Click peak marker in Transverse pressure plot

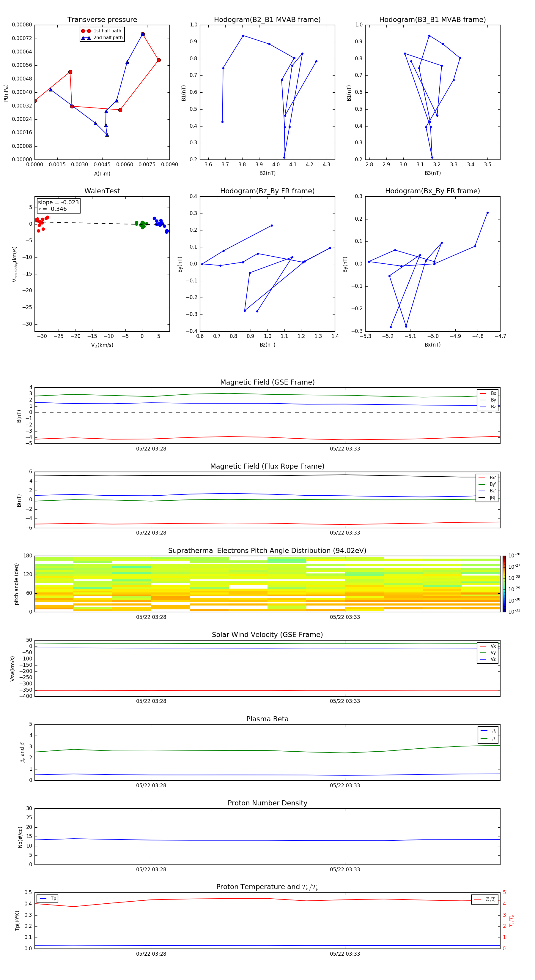143,34
